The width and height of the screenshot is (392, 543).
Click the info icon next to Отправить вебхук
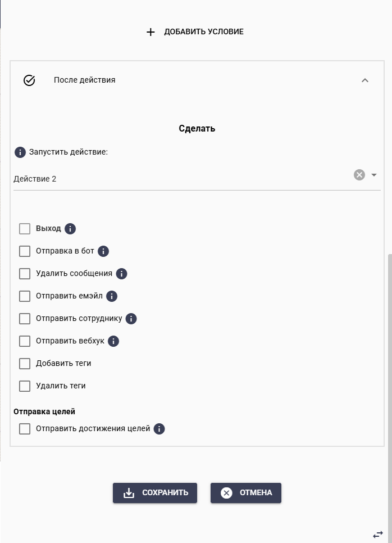click(113, 341)
